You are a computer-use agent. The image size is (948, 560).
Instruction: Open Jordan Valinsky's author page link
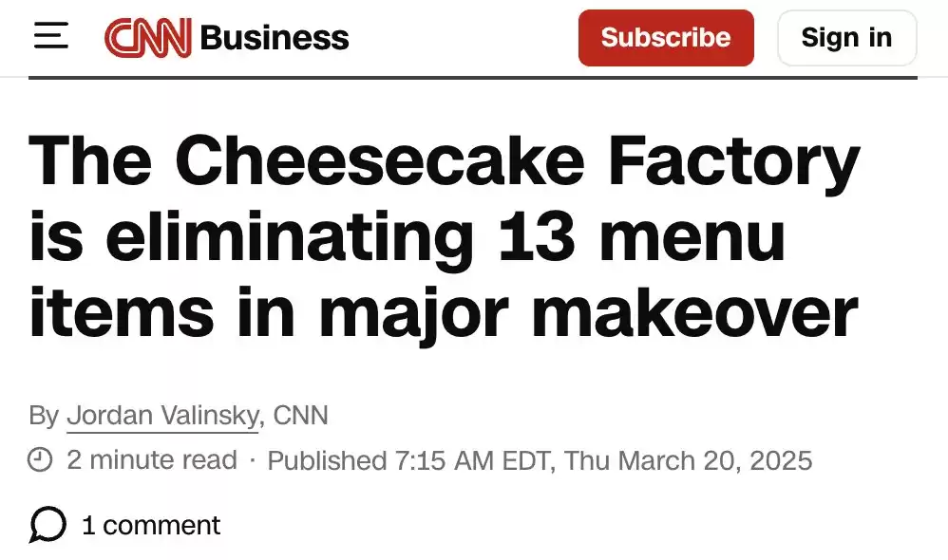(162, 416)
